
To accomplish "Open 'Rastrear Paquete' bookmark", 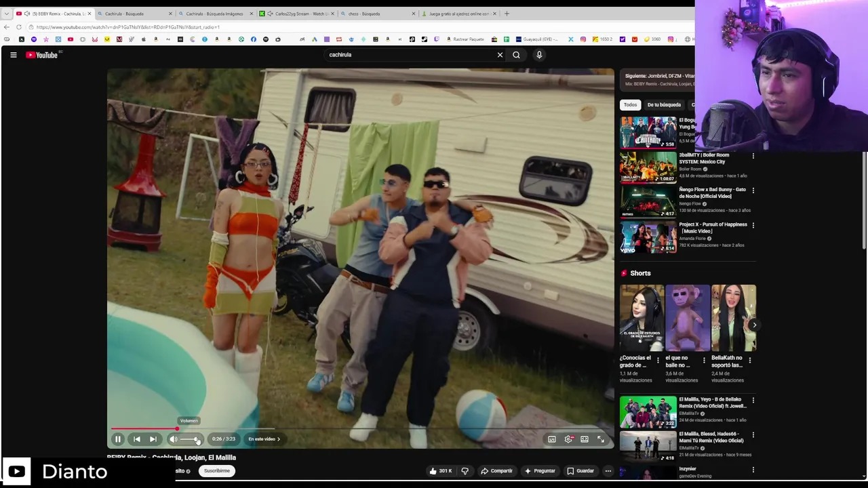I will [x=465, y=39].
